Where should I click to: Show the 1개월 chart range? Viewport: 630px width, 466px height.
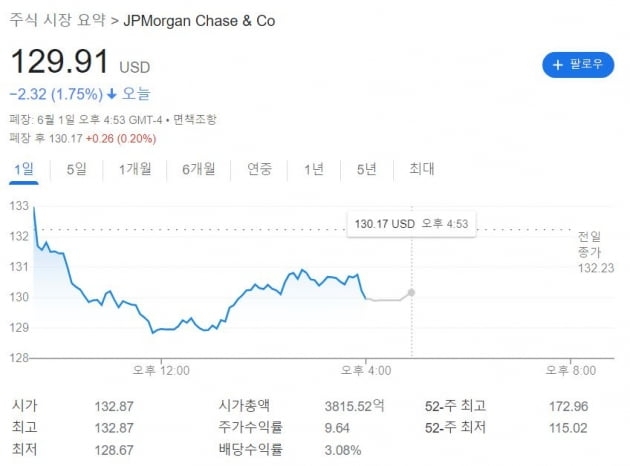(135, 169)
